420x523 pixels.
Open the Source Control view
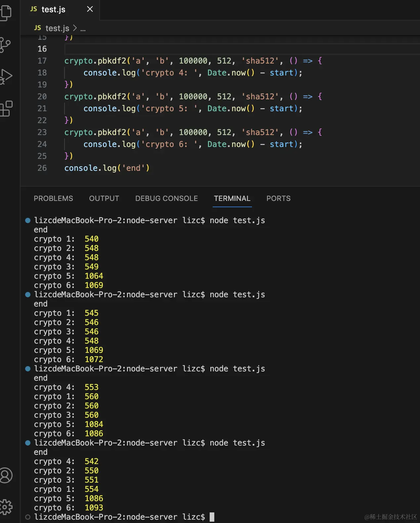5,44
